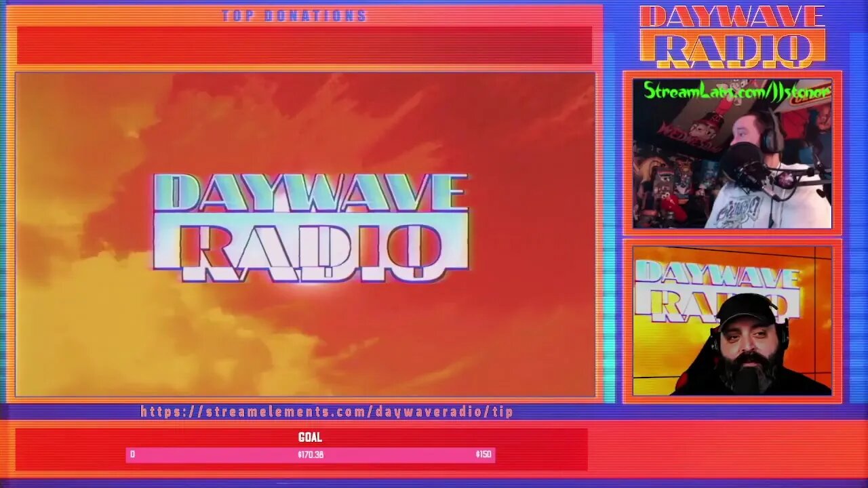Click the TOP DONATIONS heading
Screen dimensions: 868x488
[294, 16]
